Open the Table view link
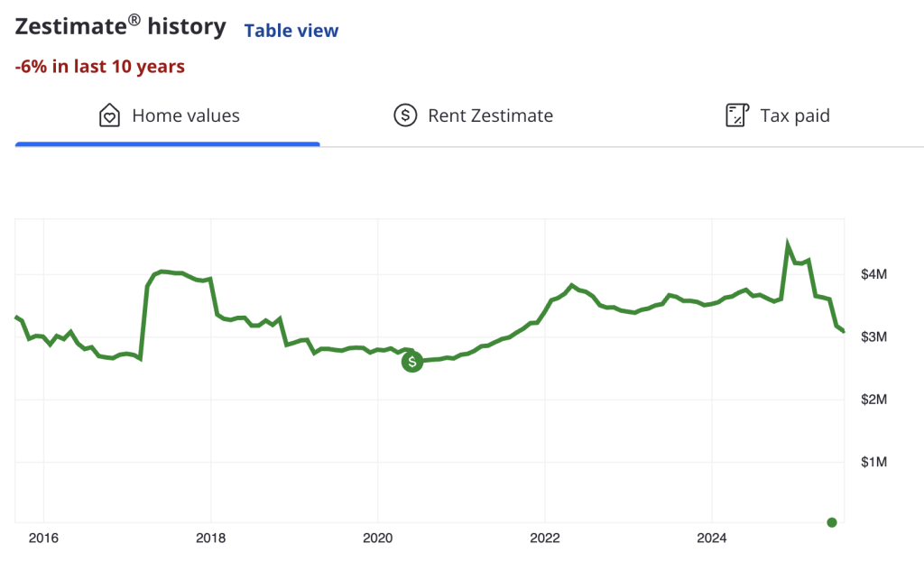924x571 pixels. (x=291, y=31)
